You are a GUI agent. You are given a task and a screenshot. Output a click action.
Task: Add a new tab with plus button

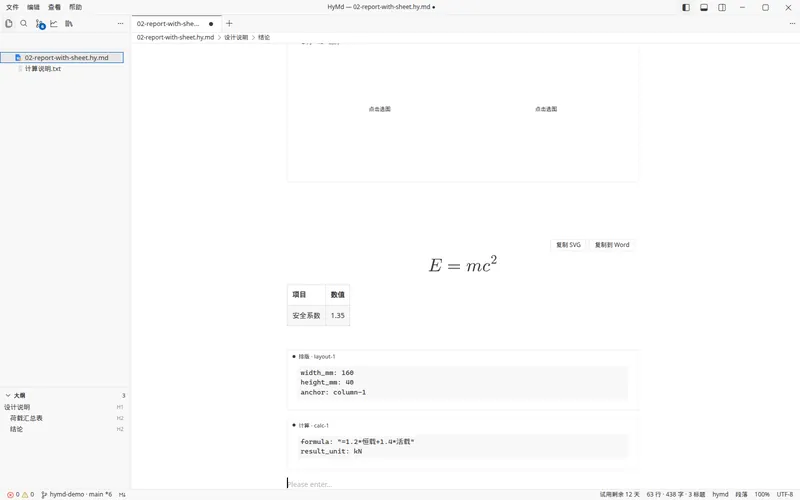coord(229,23)
